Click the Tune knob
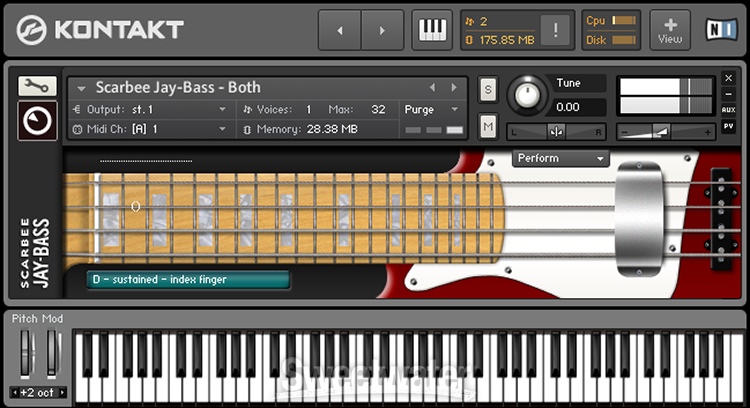The image size is (750, 408). pos(527,95)
